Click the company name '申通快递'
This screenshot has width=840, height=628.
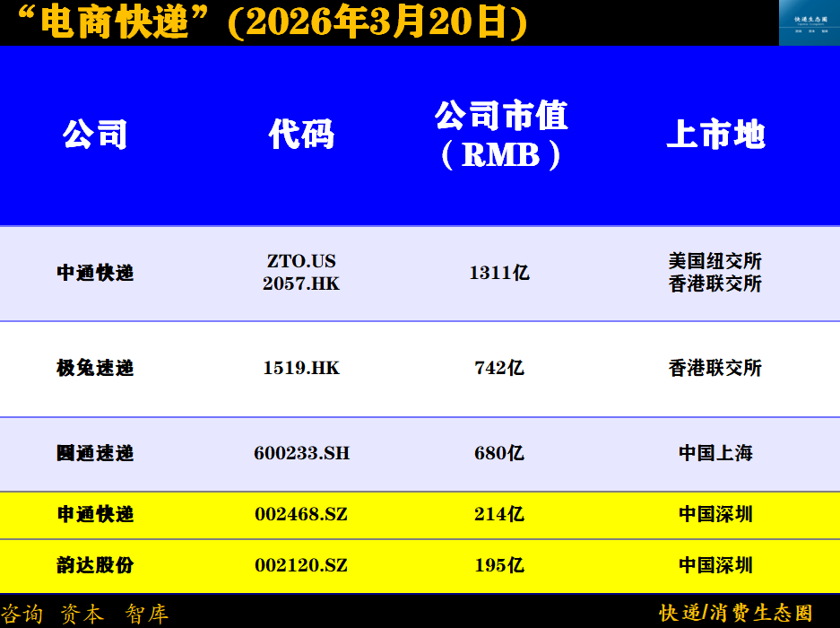(x=95, y=514)
